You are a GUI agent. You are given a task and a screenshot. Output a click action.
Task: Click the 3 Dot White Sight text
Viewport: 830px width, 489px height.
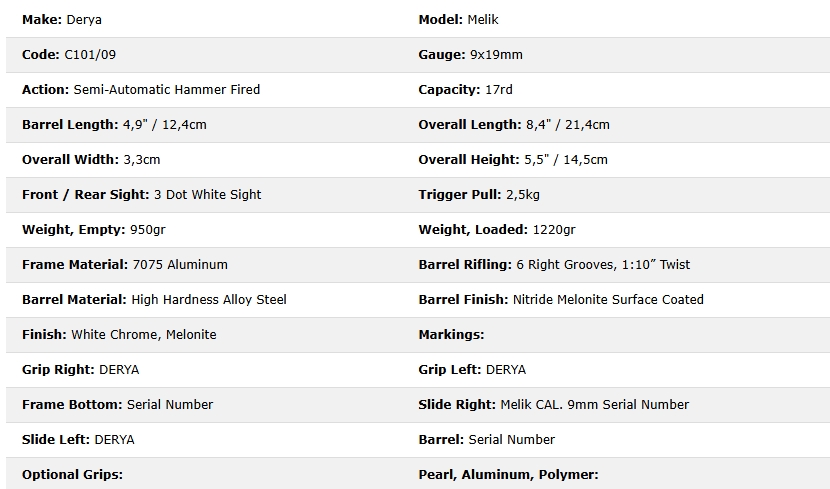click(207, 195)
